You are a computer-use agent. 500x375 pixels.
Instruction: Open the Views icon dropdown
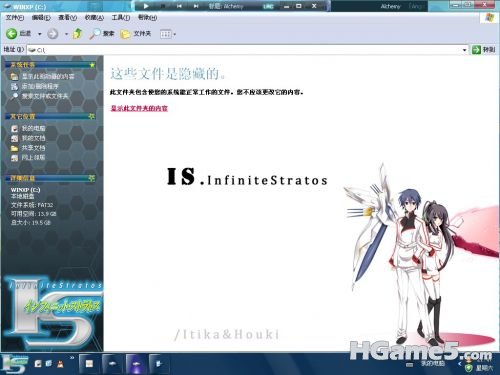[168, 34]
